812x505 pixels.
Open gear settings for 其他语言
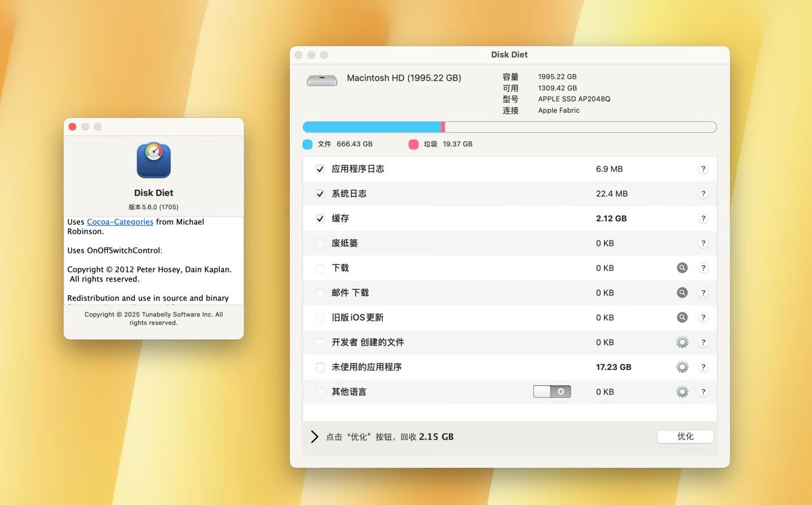(x=682, y=392)
